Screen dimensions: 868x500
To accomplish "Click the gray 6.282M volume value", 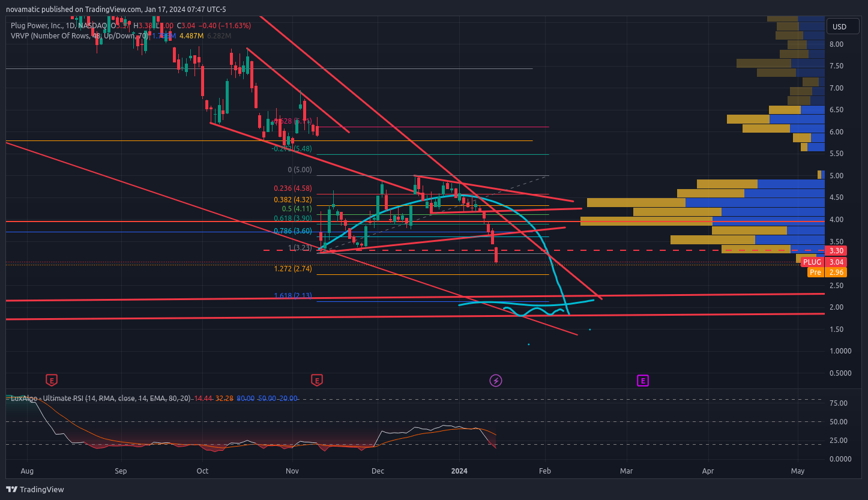I will click(219, 36).
